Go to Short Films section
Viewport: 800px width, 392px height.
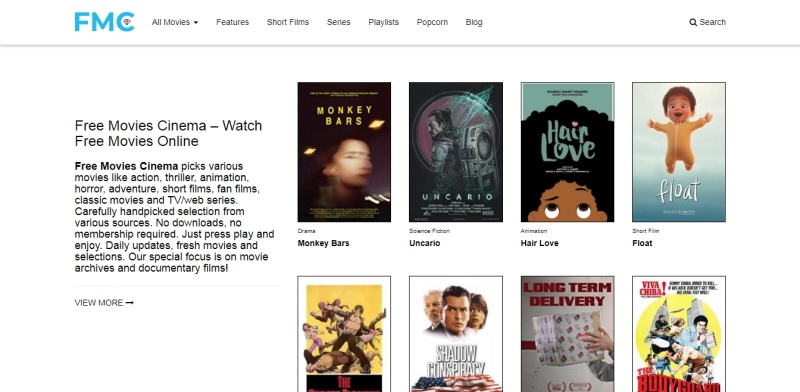288,22
